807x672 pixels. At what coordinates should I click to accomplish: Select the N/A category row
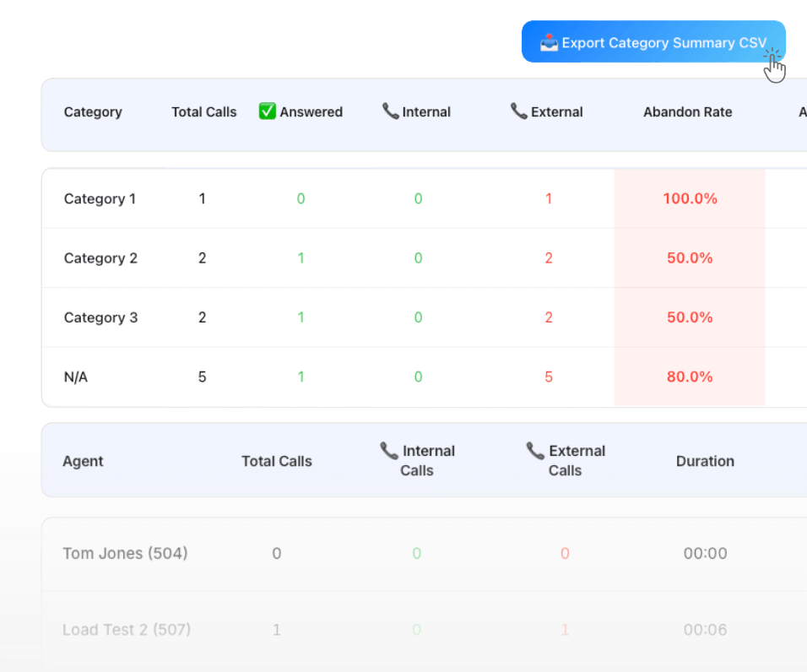[76, 377]
